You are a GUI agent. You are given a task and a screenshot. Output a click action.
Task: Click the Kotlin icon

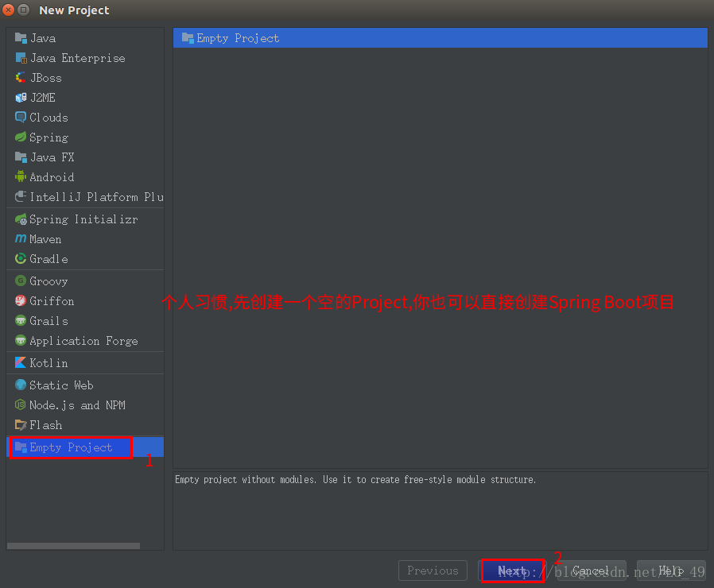click(x=21, y=362)
